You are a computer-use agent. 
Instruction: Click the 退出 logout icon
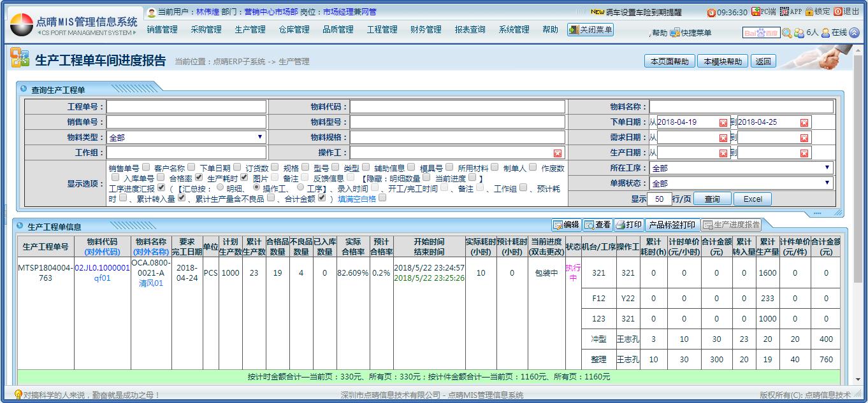click(x=837, y=12)
